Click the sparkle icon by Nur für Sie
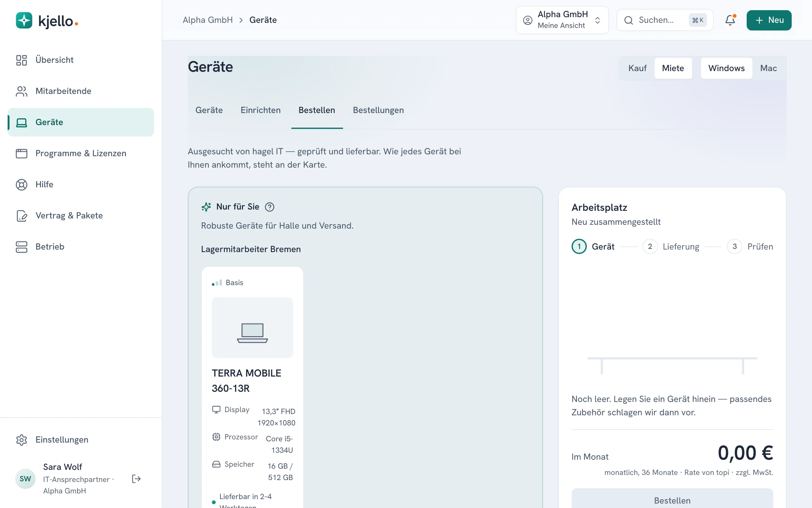This screenshot has height=508, width=812. (206, 207)
